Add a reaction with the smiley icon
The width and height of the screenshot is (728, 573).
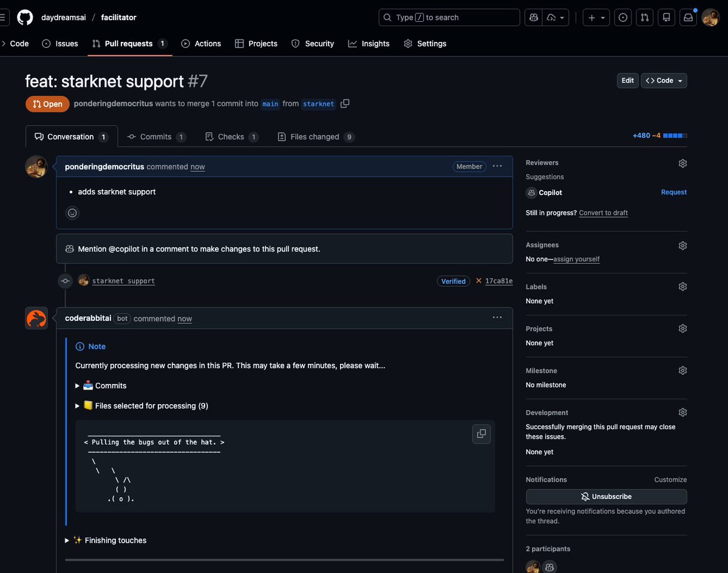tap(72, 213)
